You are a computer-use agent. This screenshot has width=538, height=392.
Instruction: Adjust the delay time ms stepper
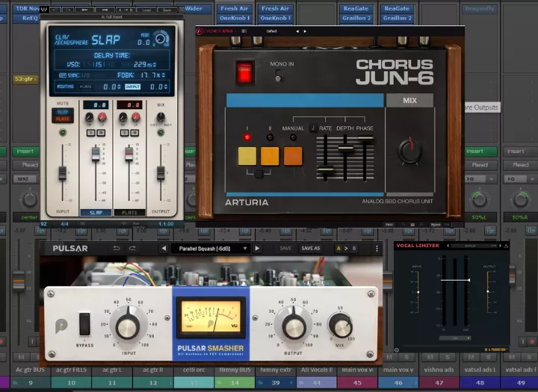pyautogui.click(x=155, y=64)
